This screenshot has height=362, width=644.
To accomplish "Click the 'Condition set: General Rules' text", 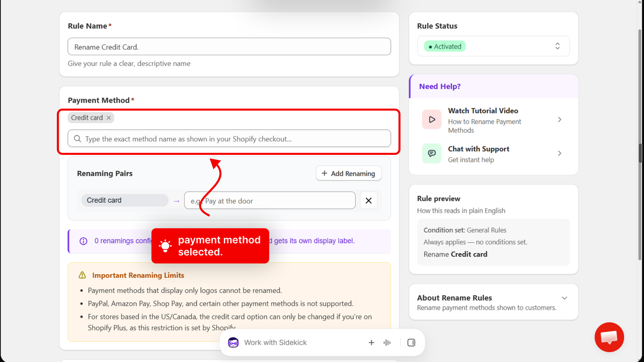I will pos(465,230).
